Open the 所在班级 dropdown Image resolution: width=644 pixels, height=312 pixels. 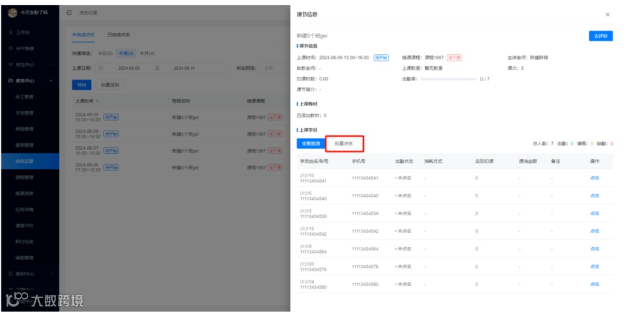[x=274, y=68]
